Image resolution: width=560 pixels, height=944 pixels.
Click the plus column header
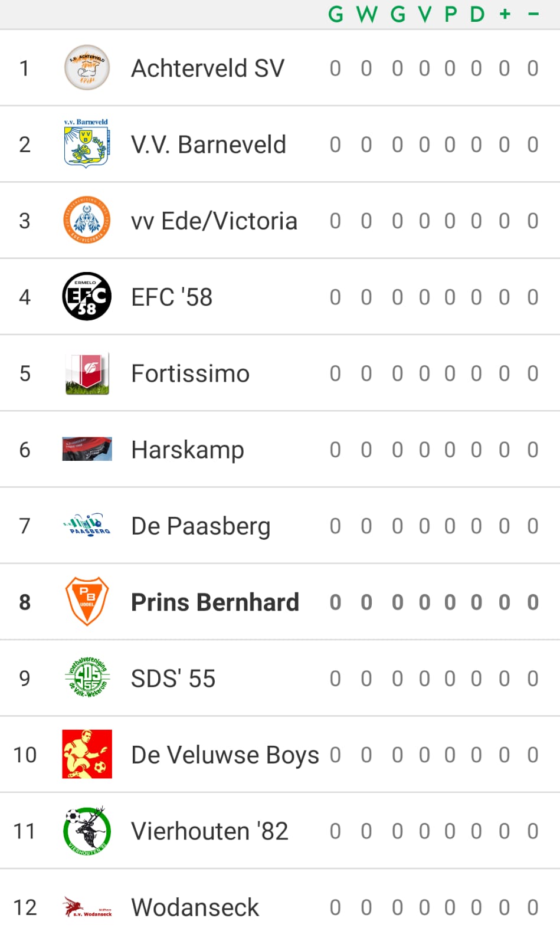505,14
